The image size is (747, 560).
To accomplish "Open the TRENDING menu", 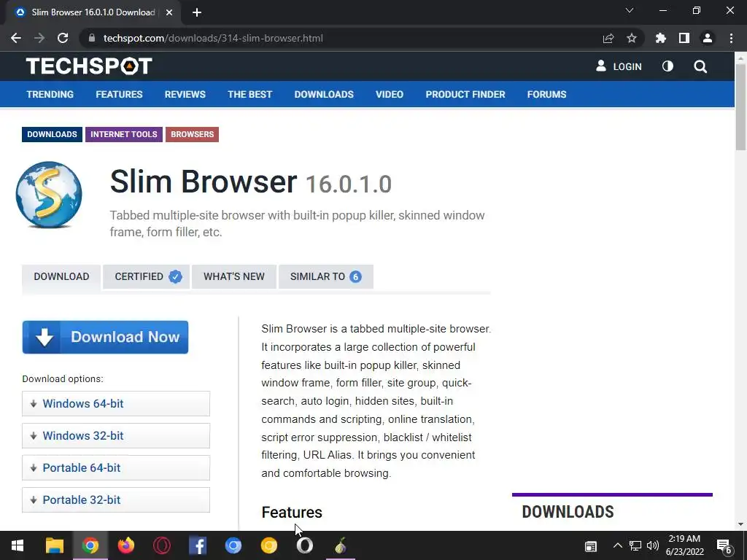I will [50, 94].
